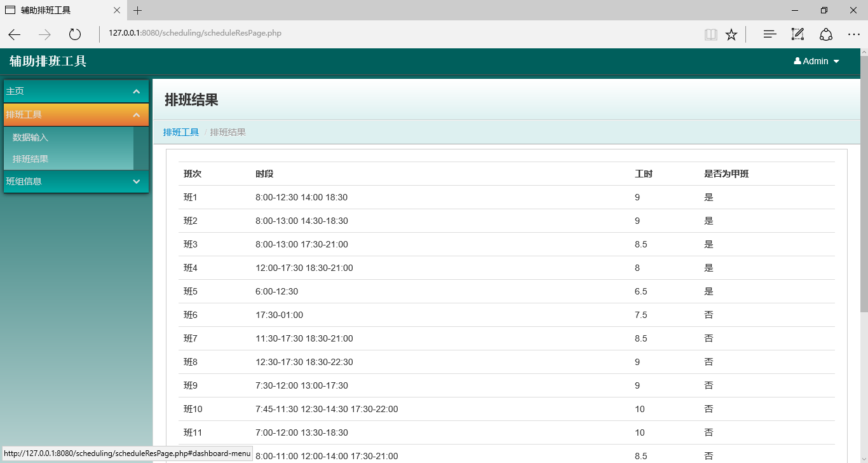Viewport: 868px width, 463px height.
Task: Select 排班结果 in the sidebar
Action: tap(31, 159)
